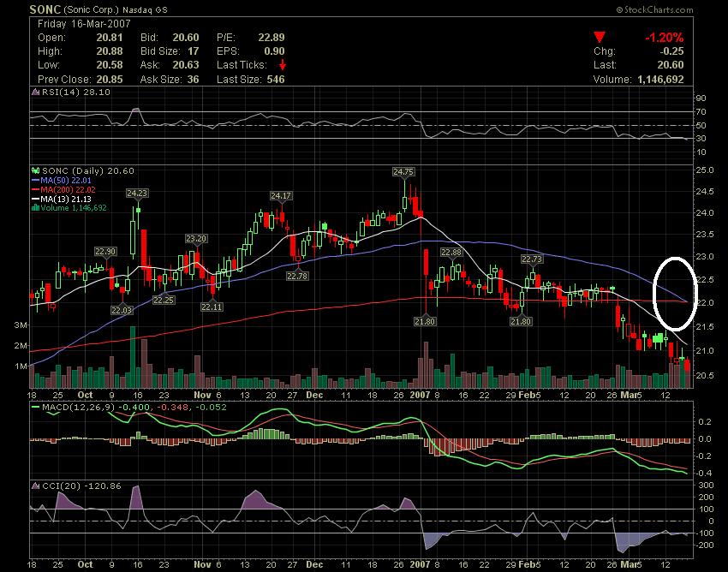Image resolution: width=728 pixels, height=572 pixels.
Task: Click the MA(200) 22.02 legend text
Action: pyautogui.click(x=69, y=189)
